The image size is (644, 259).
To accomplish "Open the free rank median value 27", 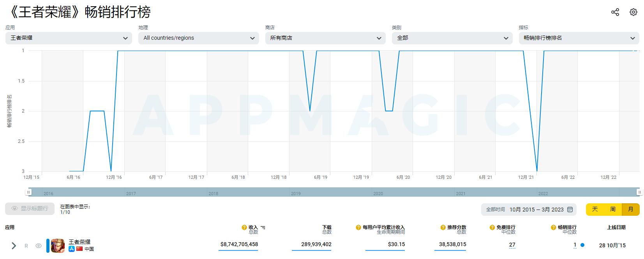I will click(512, 245).
